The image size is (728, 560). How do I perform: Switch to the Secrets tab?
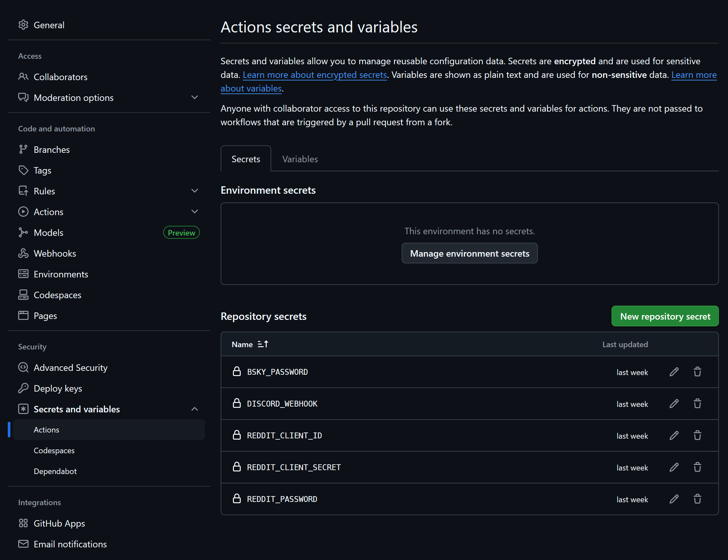(x=246, y=159)
